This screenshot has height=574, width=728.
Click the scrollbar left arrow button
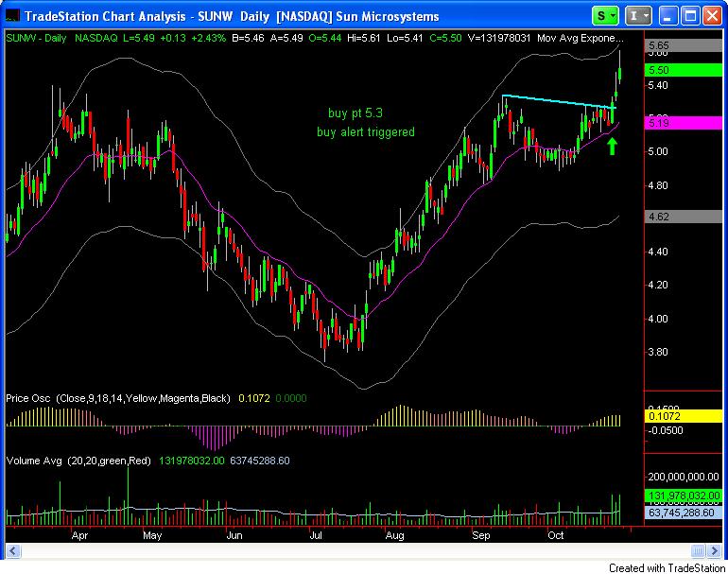tap(12, 551)
